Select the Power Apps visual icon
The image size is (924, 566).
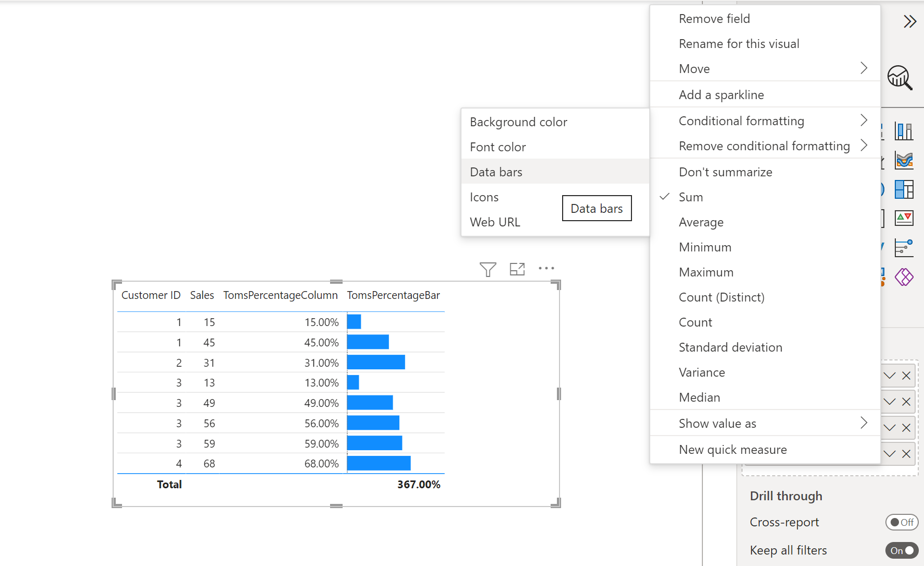click(904, 277)
